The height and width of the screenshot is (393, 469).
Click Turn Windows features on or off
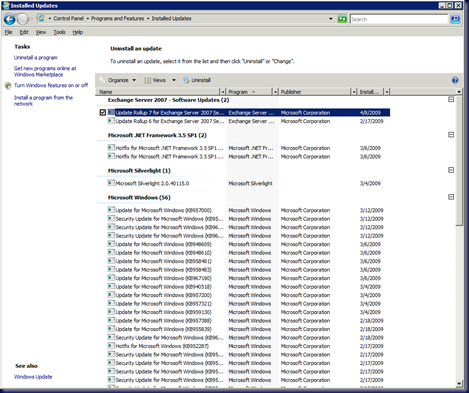(51, 86)
